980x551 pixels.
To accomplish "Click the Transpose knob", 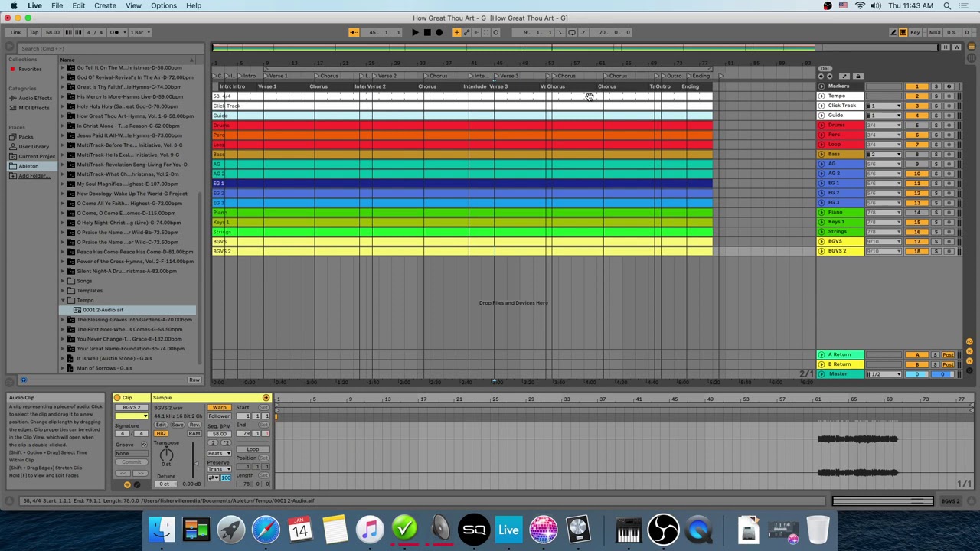I will 167,455.
